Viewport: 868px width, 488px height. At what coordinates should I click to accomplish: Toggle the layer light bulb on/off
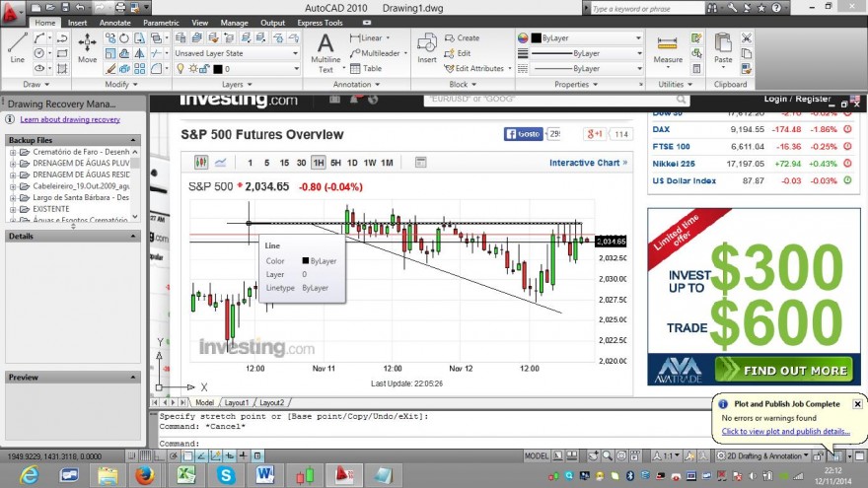point(180,69)
